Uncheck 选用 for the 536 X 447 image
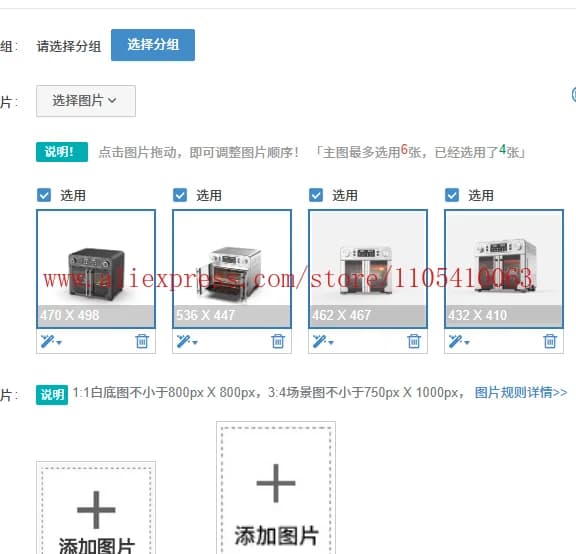This screenshot has width=576, height=554. point(180,195)
